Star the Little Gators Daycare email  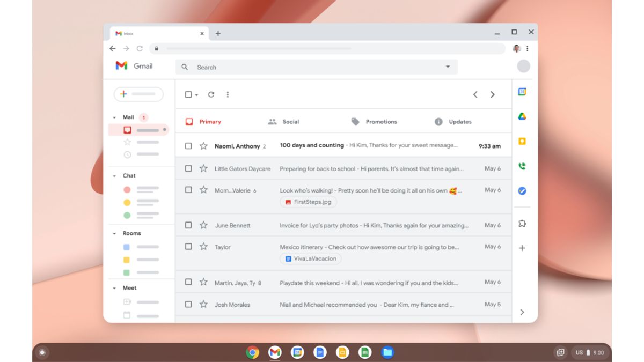click(x=203, y=168)
